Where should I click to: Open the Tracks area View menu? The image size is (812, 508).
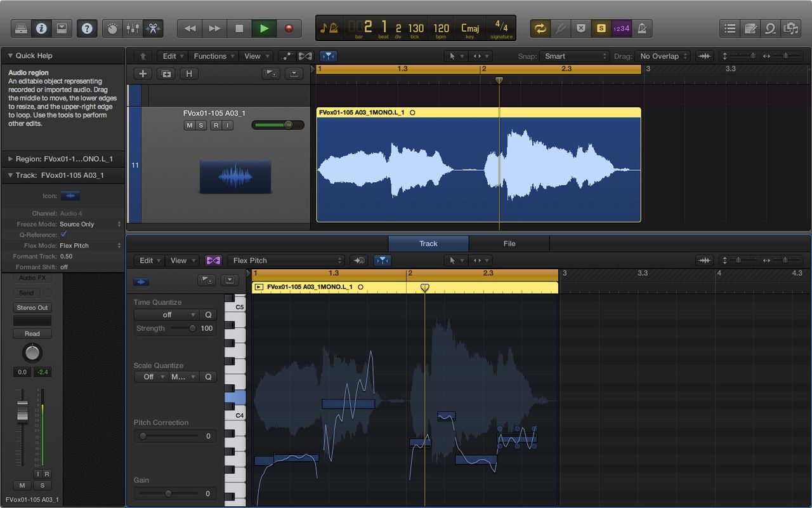click(256, 56)
